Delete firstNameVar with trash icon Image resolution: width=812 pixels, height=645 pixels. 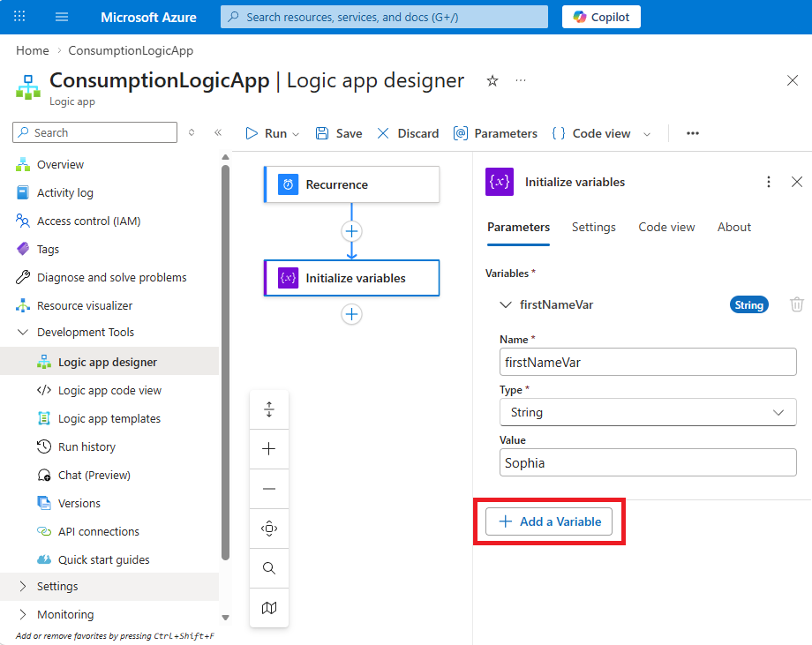coord(797,305)
